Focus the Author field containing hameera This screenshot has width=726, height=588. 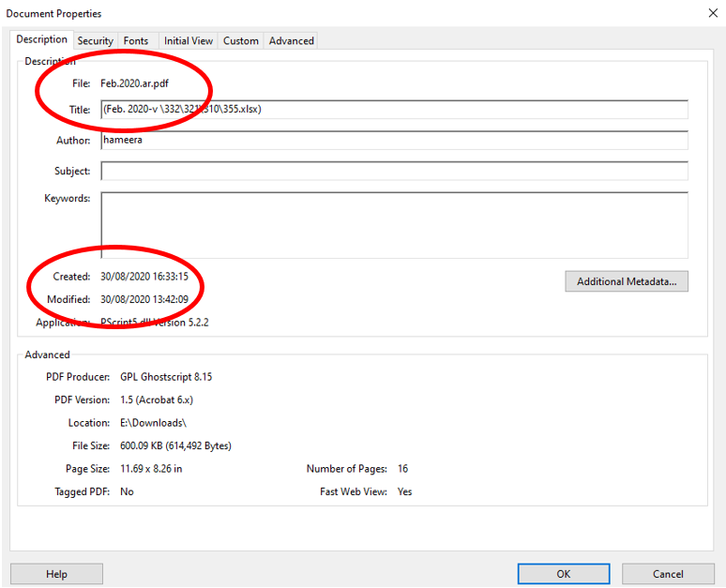(394, 140)
